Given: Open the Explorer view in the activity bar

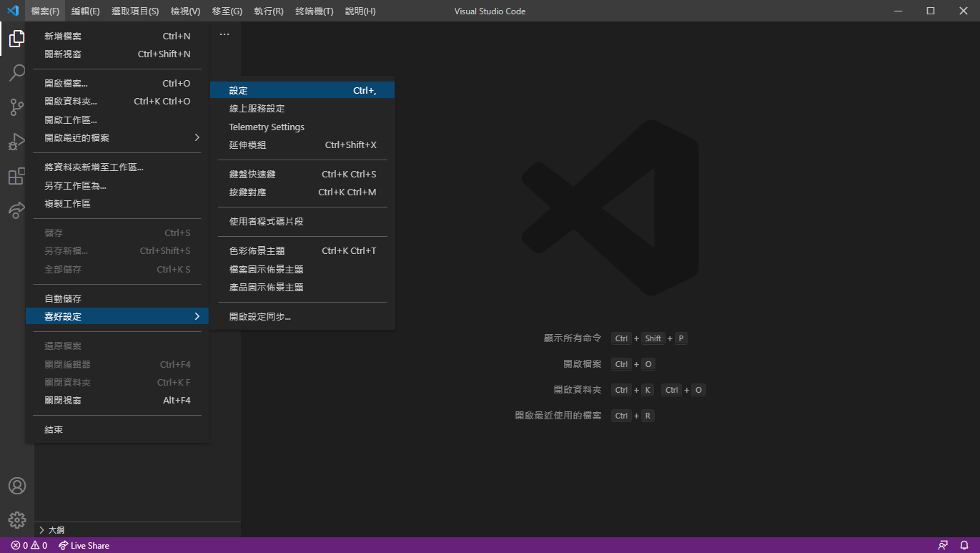Looking at the screenshot, I should (x=16, y=39).
